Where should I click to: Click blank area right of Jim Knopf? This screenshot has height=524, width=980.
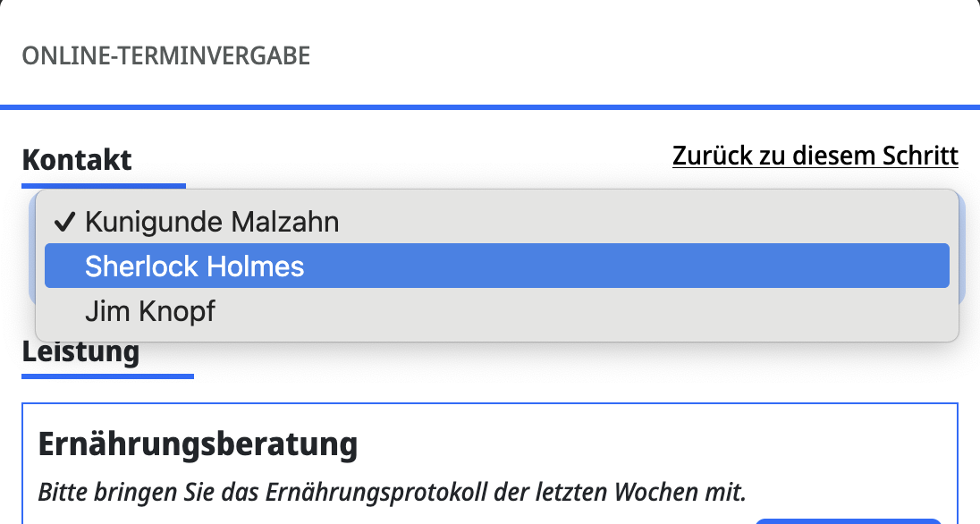581,311
